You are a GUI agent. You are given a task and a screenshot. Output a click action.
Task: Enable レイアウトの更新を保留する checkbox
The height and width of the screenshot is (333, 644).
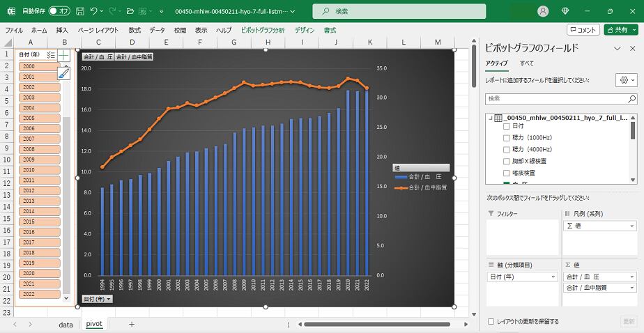(x=491, y=321)
